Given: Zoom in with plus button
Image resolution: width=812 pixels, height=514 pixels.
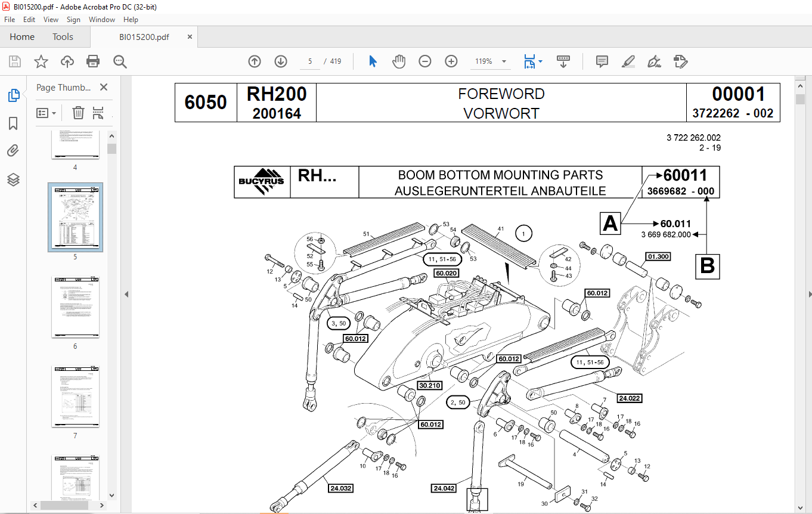Looking at the screenshot, I should click(x=451, y=61).
